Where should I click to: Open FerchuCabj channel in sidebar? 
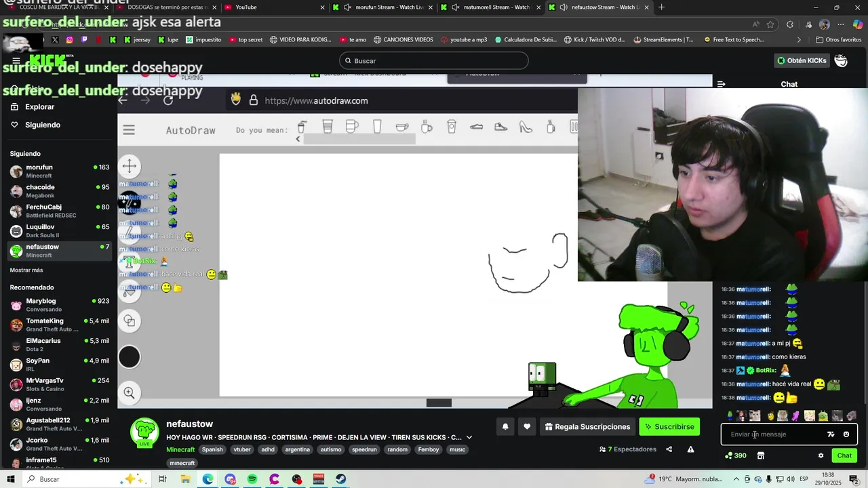[x=59, y=211]
